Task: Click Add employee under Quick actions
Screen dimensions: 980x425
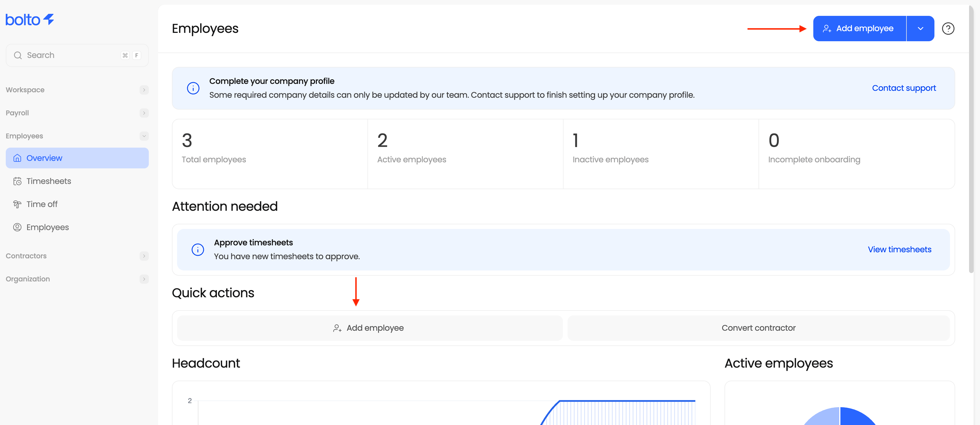Action: [x=370, y=328]
